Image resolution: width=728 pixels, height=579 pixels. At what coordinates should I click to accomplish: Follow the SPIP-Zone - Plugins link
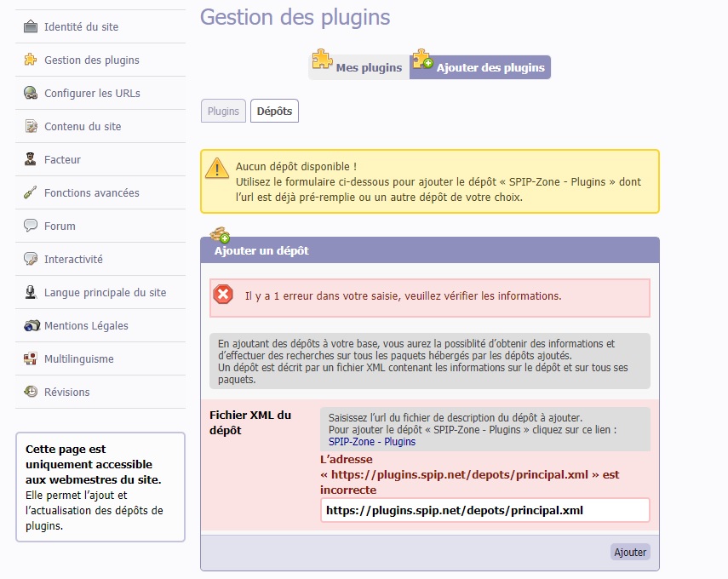tap(372, 442)
